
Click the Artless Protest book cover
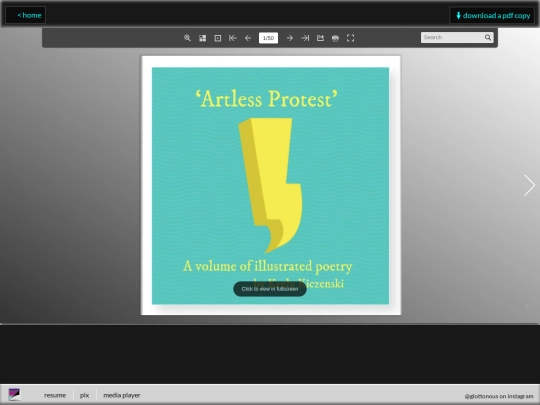coord(271,186)
